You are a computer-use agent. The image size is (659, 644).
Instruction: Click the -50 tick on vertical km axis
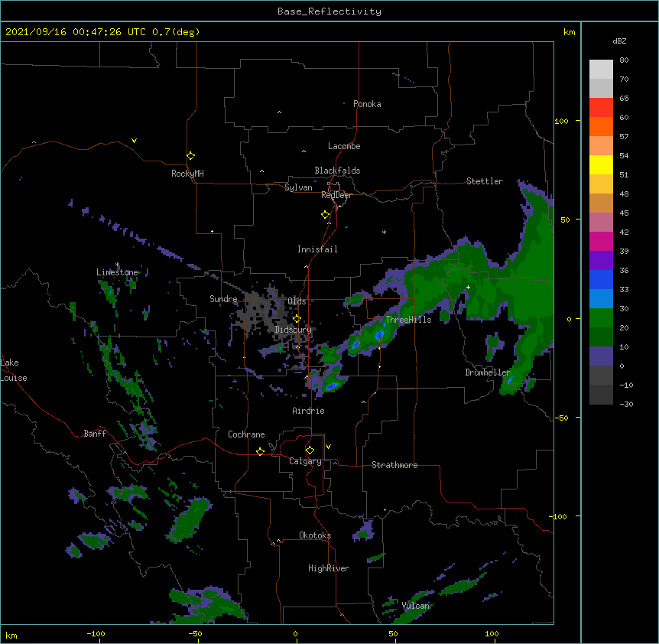point(561,418)
